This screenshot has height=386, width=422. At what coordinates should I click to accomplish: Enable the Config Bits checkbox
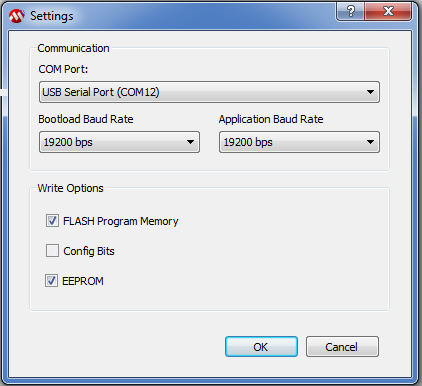52,251
